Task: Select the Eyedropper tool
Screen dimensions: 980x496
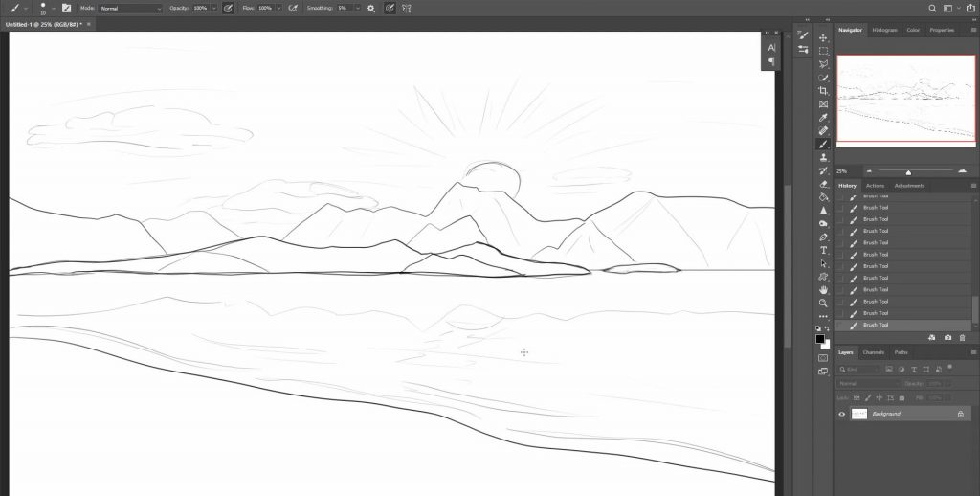Action: 823,118
